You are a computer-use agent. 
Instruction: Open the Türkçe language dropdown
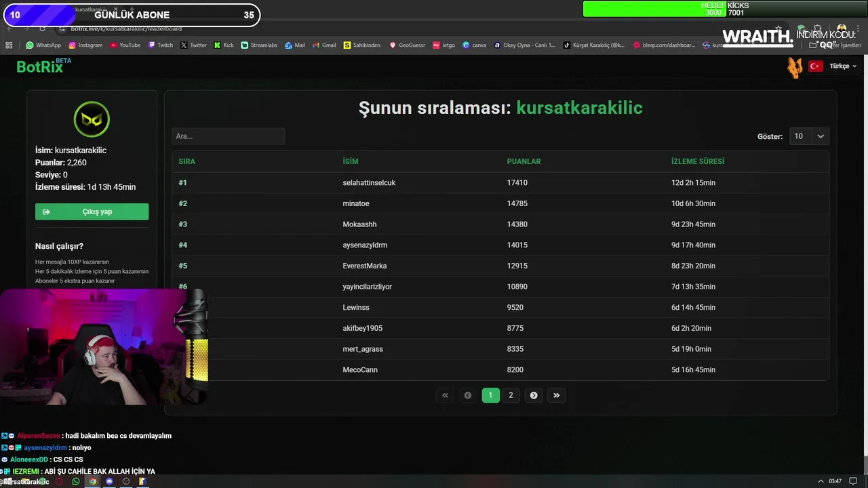pyautogui.click(x=843, y=66)
